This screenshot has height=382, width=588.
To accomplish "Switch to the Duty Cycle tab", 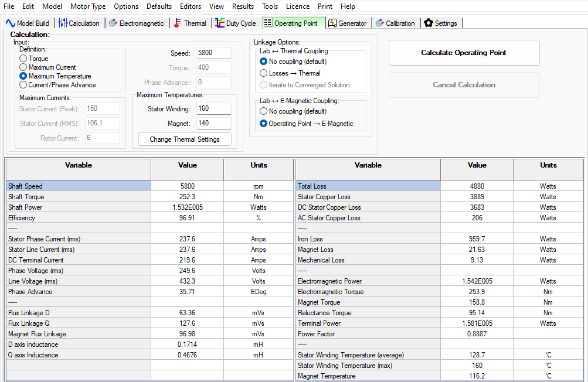I will [236, 23].
